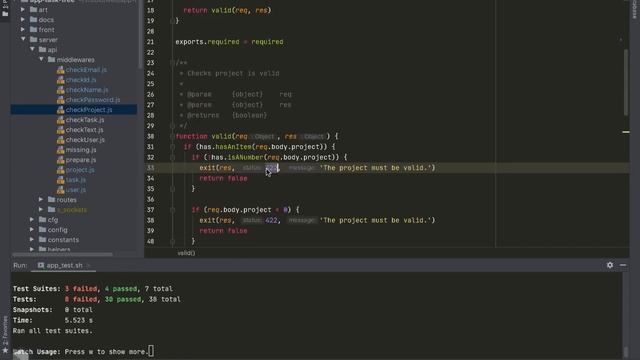Open prepare.js in project tree
Screen dimensions: 640x360
click(x=81, y=160)
